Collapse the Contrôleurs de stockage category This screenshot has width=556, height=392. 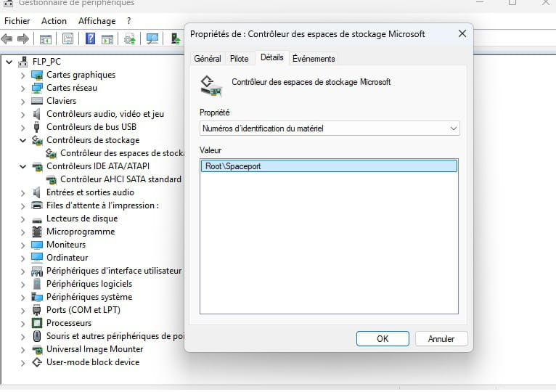[23, 141]
